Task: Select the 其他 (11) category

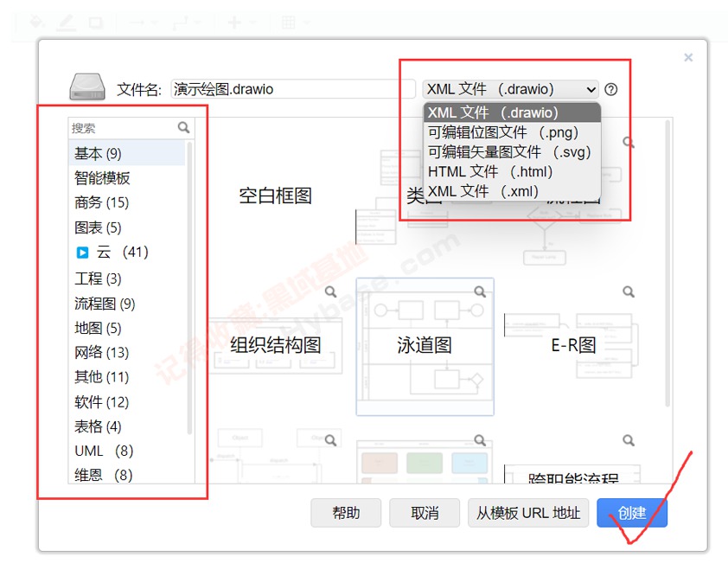Action: pos(127,377)
